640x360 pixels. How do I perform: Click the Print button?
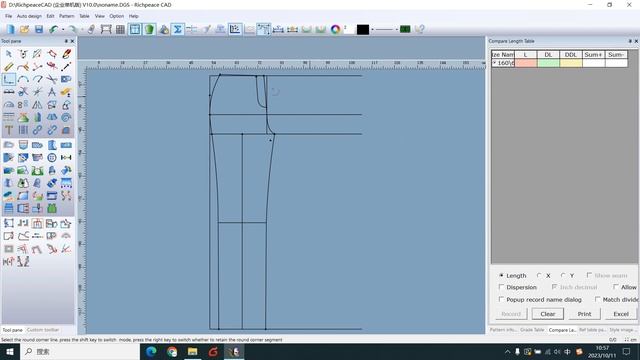[x=584, y=314]
